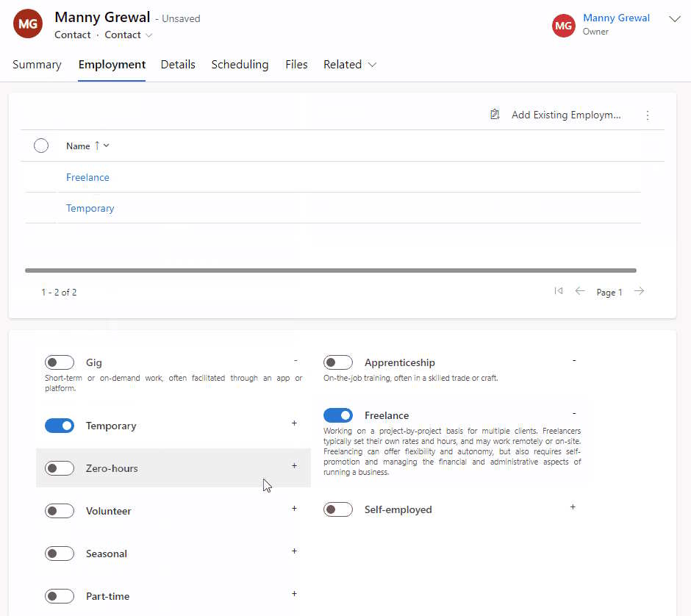691x616 pixels.
Task: Open the Contact form selector chevron
Action: click(149, 35)
